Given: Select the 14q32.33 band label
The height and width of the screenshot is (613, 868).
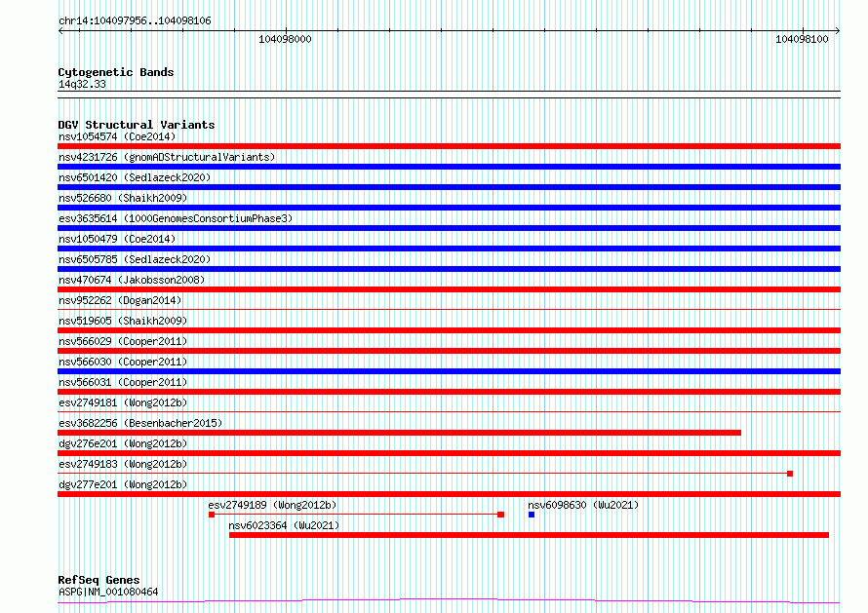Looking at the screenshot, I should pyautogui.click(x=82, y=84).
